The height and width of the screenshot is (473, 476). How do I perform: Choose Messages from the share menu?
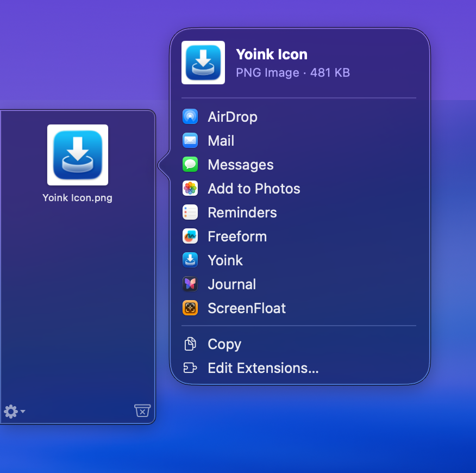point(240,165)
